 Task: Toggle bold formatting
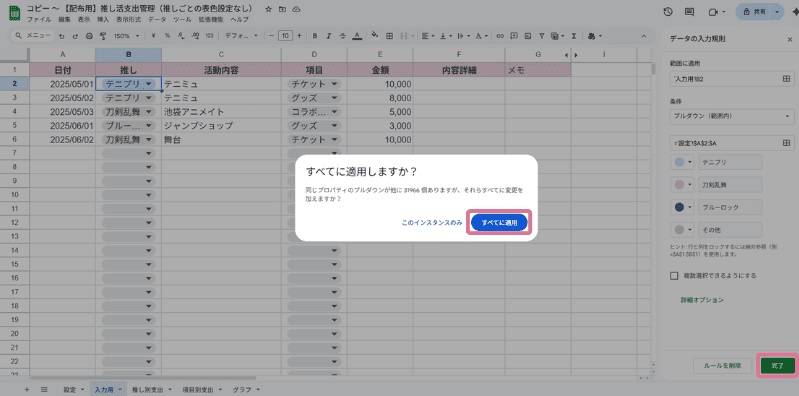pos(315,36)
